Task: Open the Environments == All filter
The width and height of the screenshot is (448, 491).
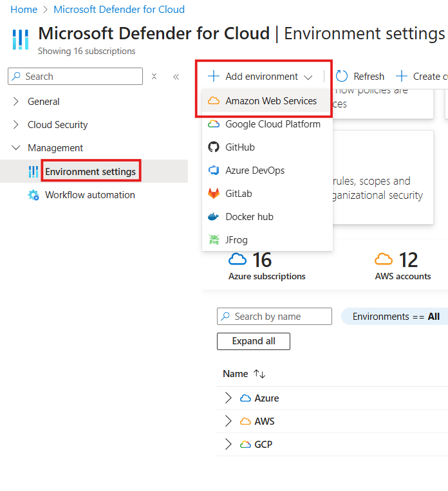Action: tap(396, 316)
